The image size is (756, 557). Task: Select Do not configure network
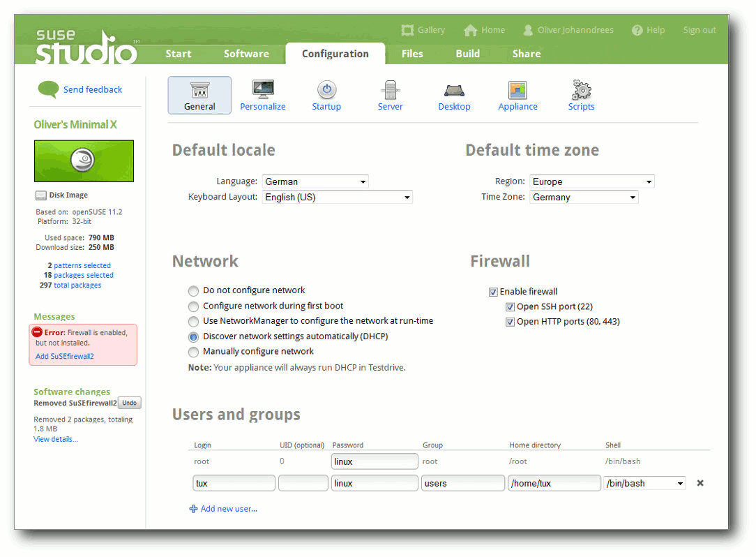point(193,290)
